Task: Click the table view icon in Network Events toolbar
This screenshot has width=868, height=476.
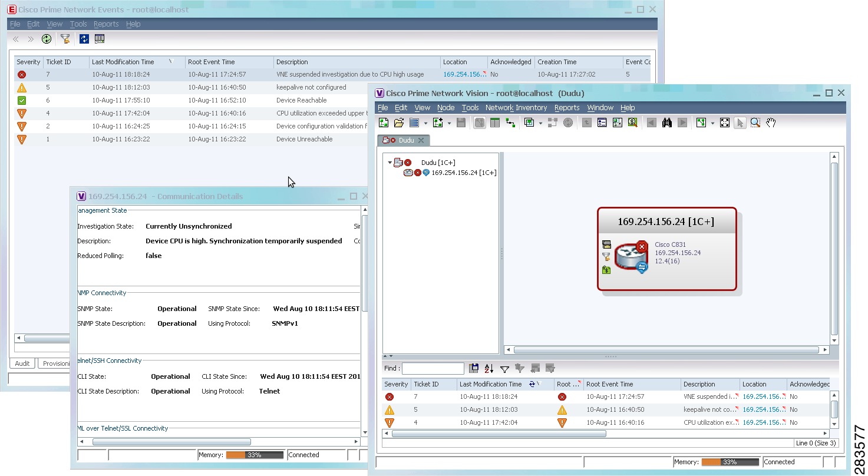Action: coord(100,39)
